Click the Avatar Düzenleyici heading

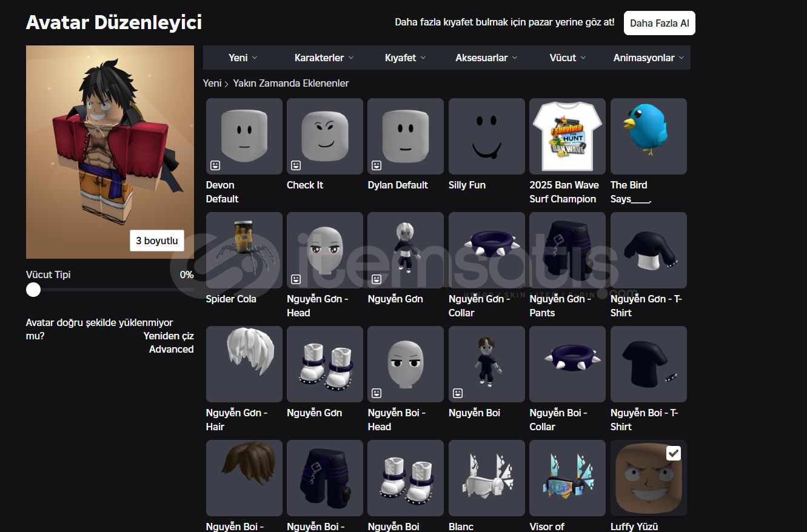pos(114,22)
